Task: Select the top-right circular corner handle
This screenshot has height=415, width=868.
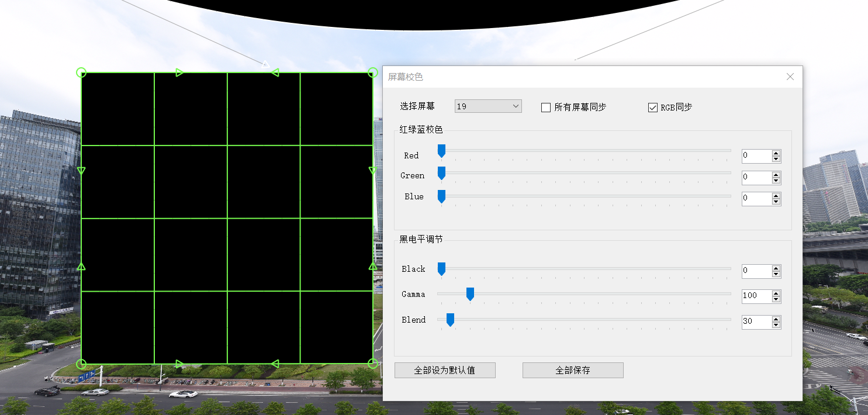Action: pyautogui.click(x=372, y=72)
